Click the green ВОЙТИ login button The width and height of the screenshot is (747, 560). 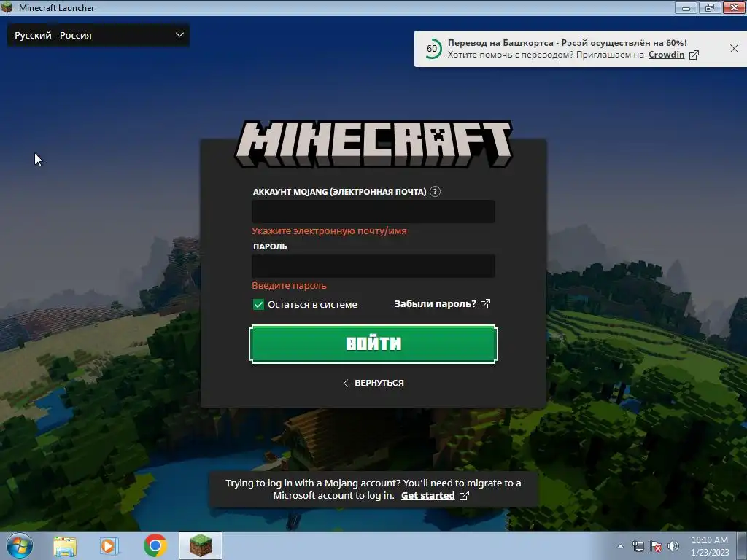coord(373,344)
